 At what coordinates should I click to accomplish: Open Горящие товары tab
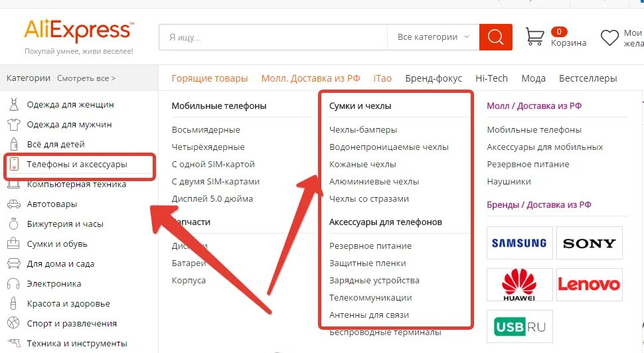[209, 78]
